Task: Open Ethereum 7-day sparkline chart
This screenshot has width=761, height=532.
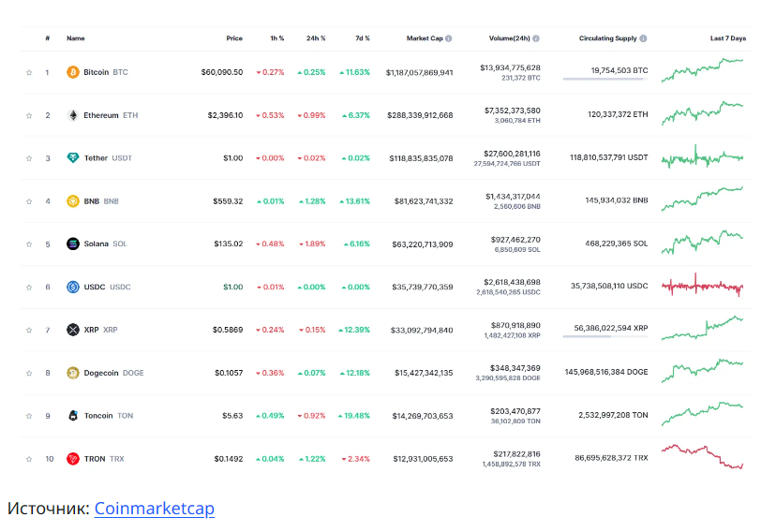Action: click(x=702, y=113)
